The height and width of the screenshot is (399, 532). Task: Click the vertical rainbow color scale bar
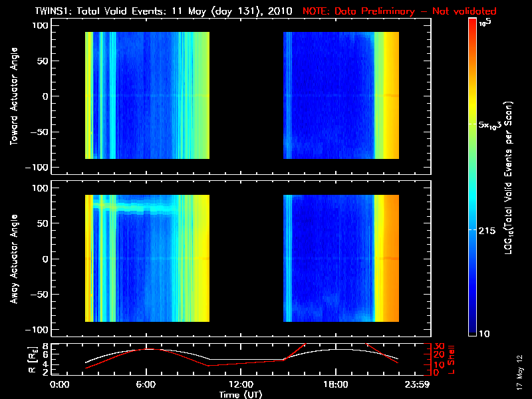coord(472,177)
